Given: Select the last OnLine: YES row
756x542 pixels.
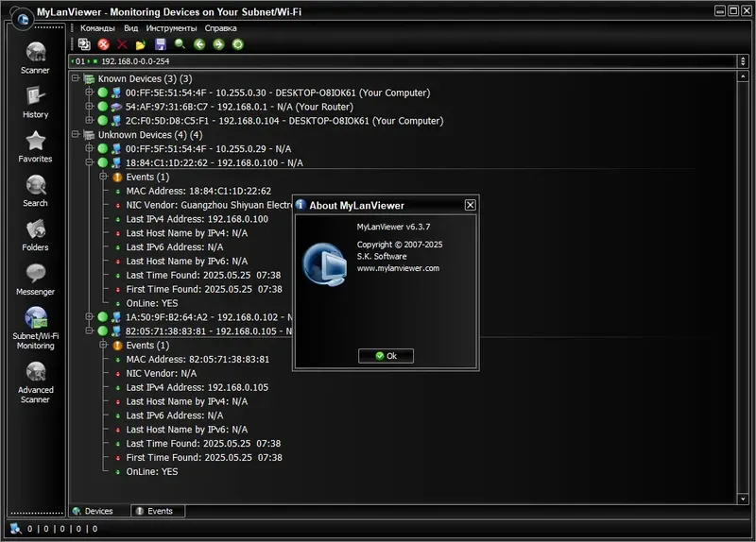Looking at the screenshot, I should pos(152,472).
